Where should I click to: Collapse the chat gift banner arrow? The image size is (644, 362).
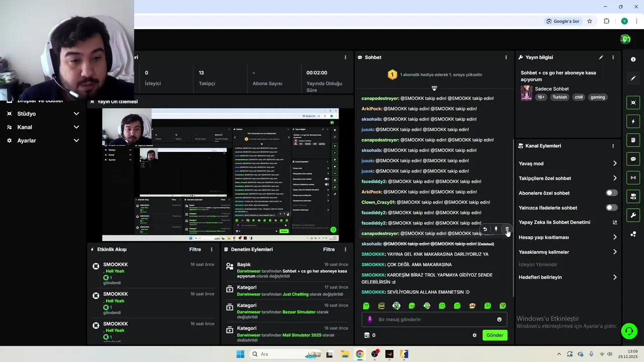[434, 88]
